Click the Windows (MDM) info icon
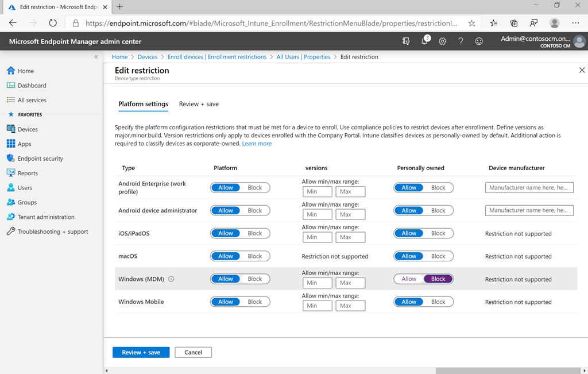 (x=170, y=279)
